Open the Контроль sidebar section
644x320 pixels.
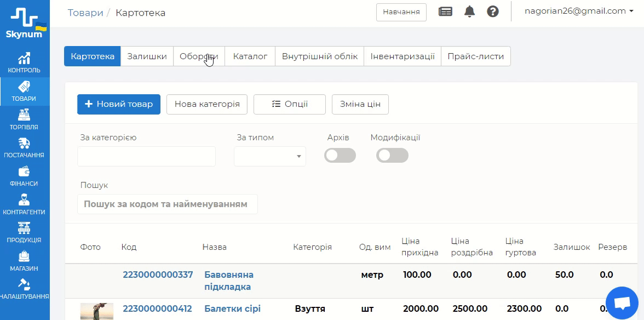click(x=24, y=63)
